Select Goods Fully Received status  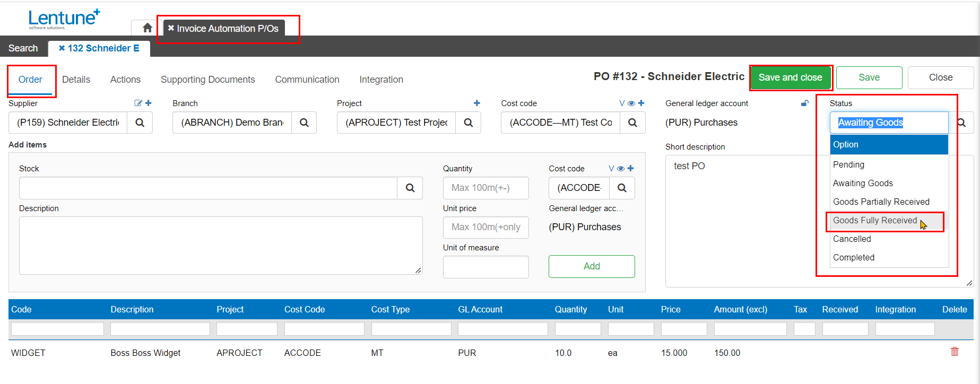click(889, 220)
